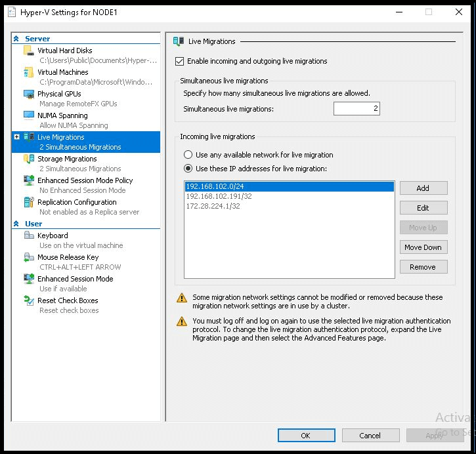
Task: Click the '2 Simultaneous Migrations' text under Live Migrations
Action: [x=80, y=147]
